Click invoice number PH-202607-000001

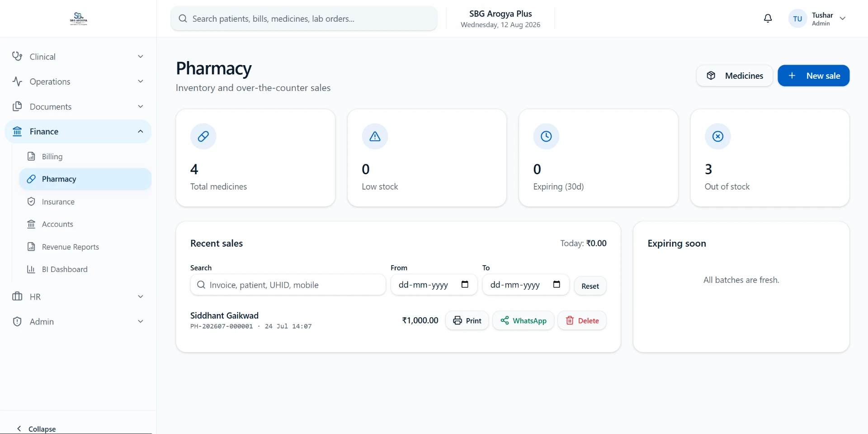(222, 326)
